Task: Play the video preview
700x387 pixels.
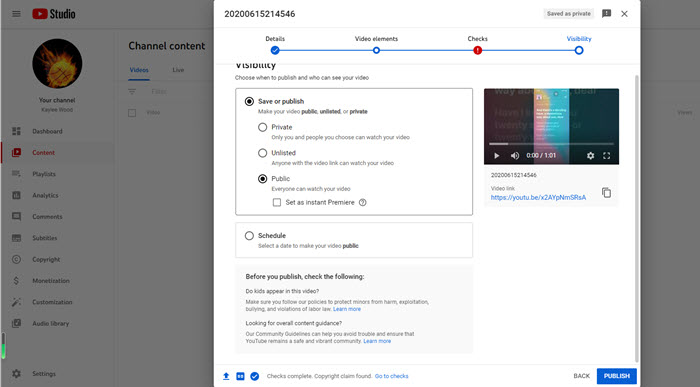Action: point(496,156)
